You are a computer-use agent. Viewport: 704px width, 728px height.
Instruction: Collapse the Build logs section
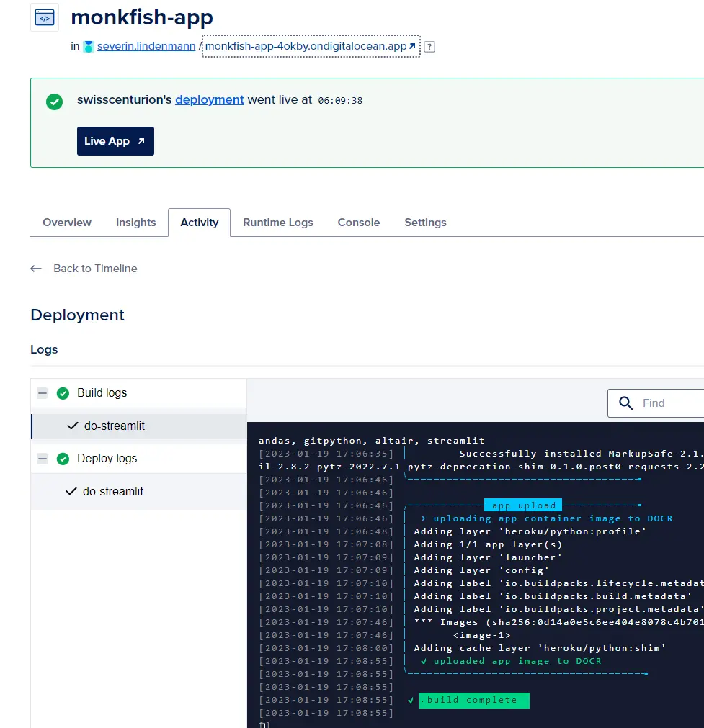pos(43,393)
